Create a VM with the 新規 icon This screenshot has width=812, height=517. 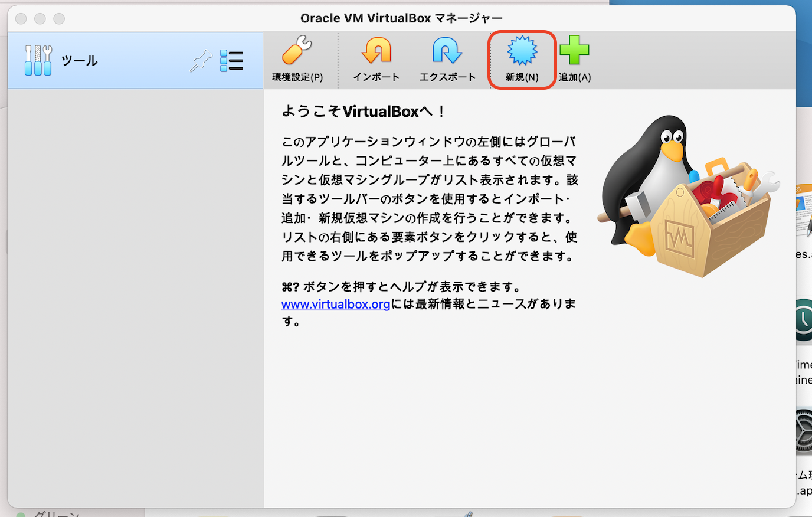521,59
